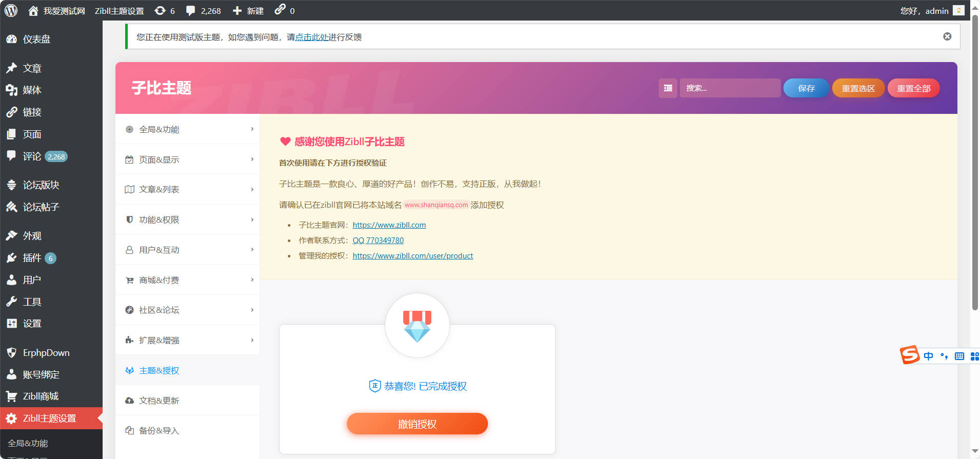Screen dimensions: 980x459
Task: Toggle the expand-all list icon button
Action: [668, 88]
